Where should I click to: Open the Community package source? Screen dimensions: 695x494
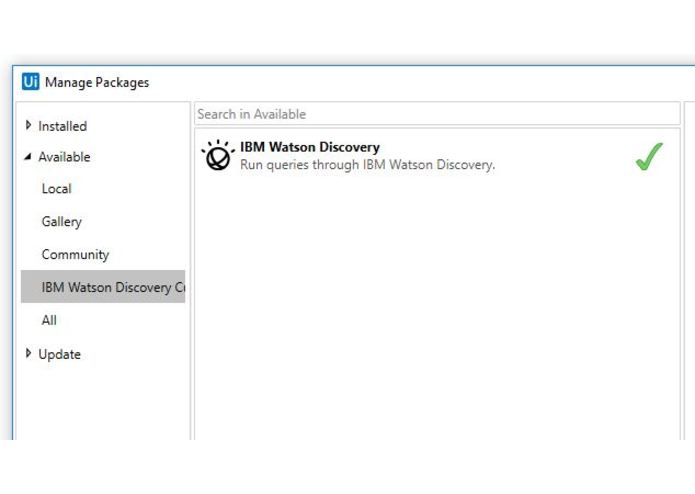point(75,255)
